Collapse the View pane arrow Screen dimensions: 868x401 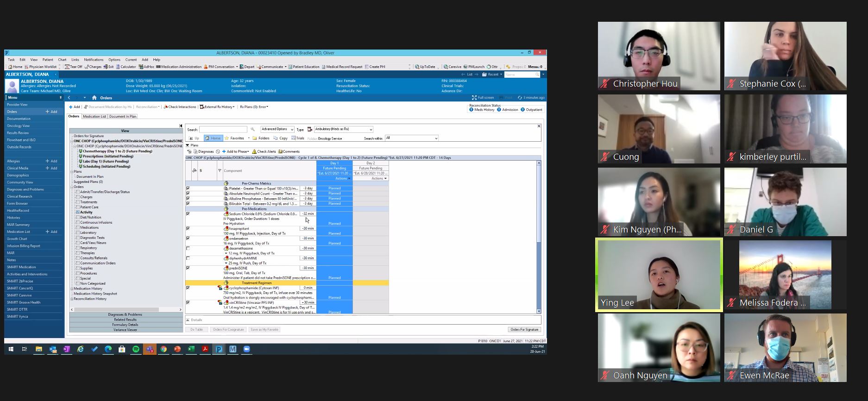point(181,125)
